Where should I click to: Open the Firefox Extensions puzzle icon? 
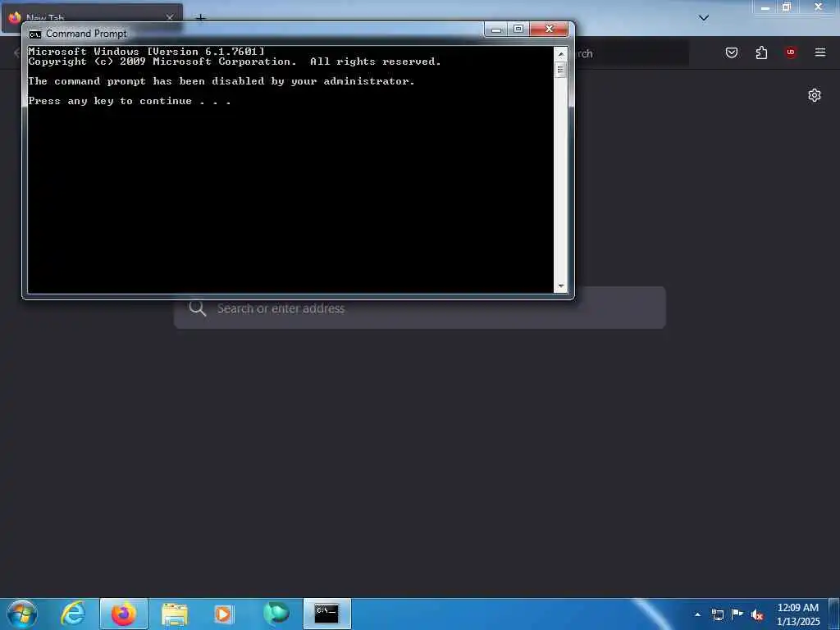[761, 52]
